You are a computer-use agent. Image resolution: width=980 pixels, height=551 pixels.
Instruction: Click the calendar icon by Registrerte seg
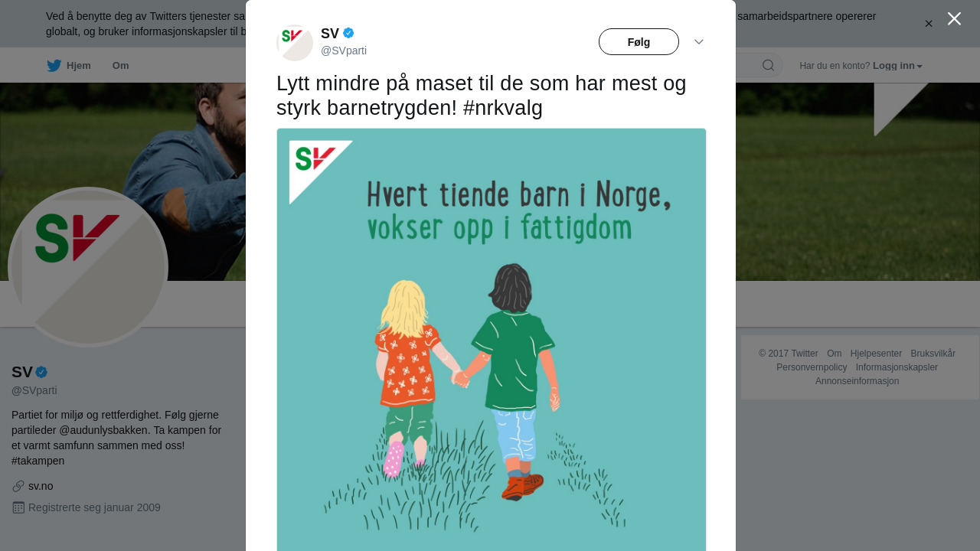coord(18,507)
